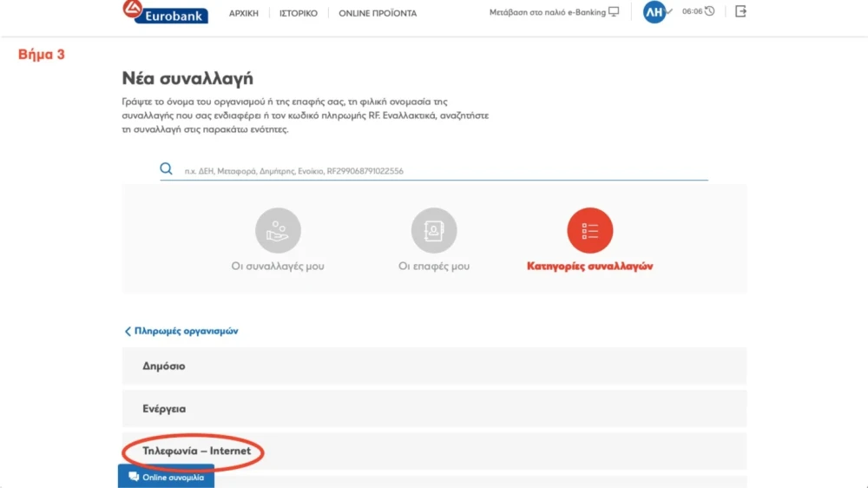
Task: Open the Τηλεφωνία – Internet category row
Action: pos(434,451)
